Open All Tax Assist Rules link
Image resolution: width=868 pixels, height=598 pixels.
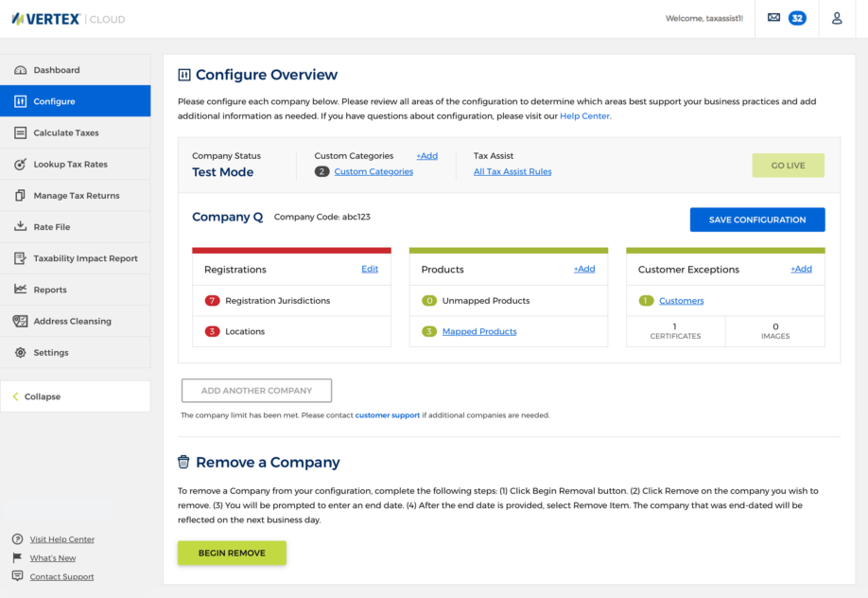[512, 171]
